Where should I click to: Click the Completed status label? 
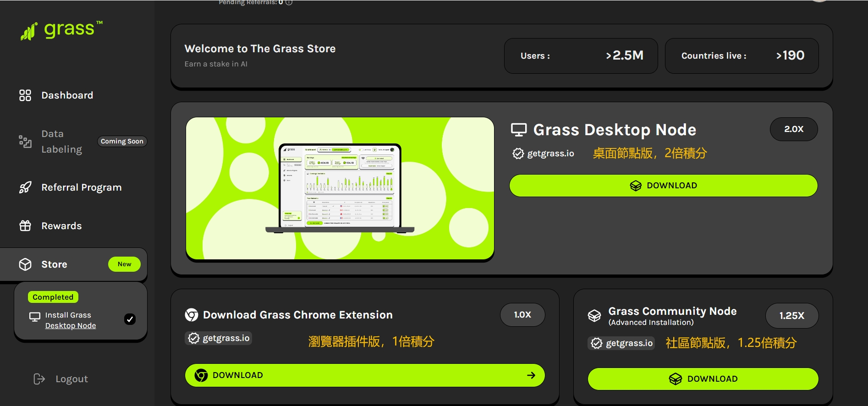tap(53, 297)
